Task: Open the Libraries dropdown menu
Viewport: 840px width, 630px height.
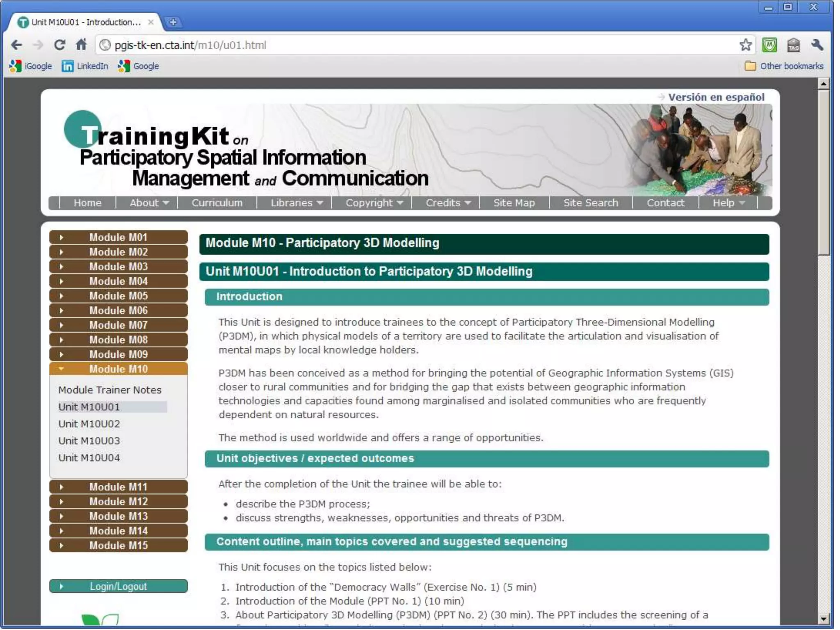Action: point(296,203)
